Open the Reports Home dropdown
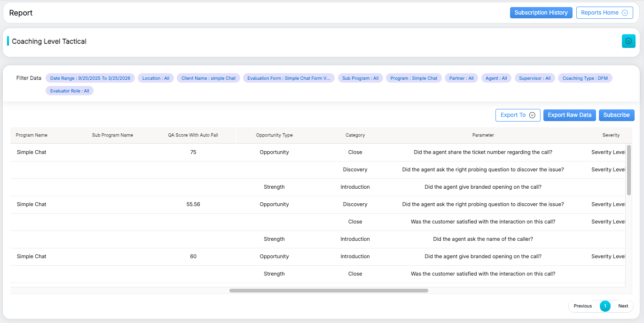The image size is (644, 323). (605, 13)
